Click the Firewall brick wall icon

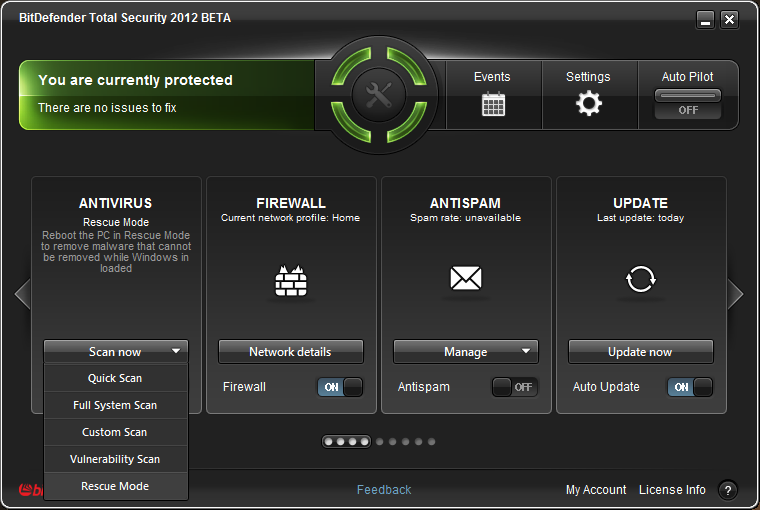coord(291,282)
